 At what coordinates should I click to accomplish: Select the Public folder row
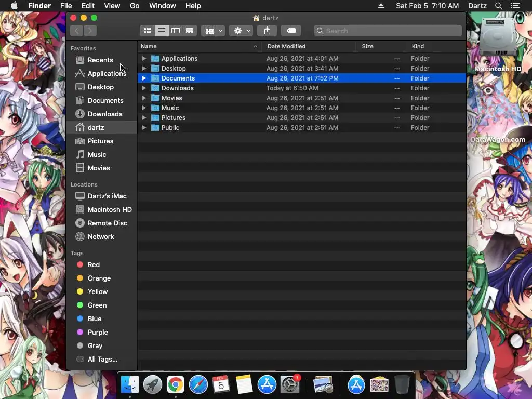pos(302,128)
